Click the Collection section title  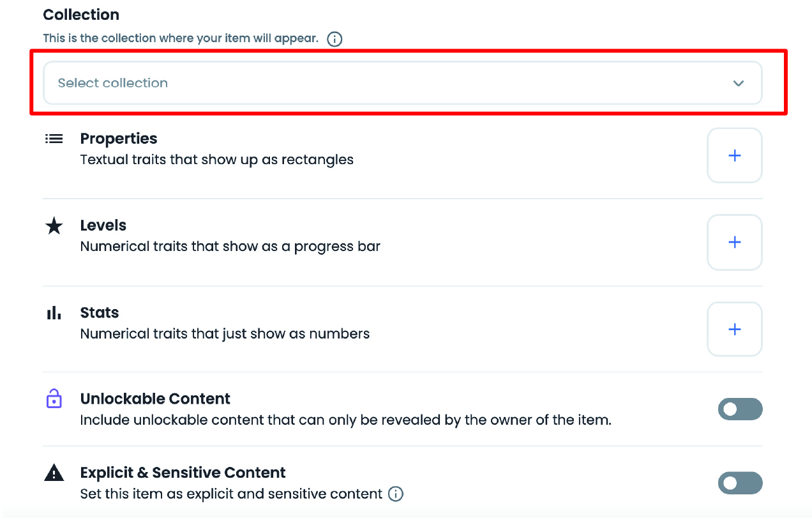pos(81,15)
